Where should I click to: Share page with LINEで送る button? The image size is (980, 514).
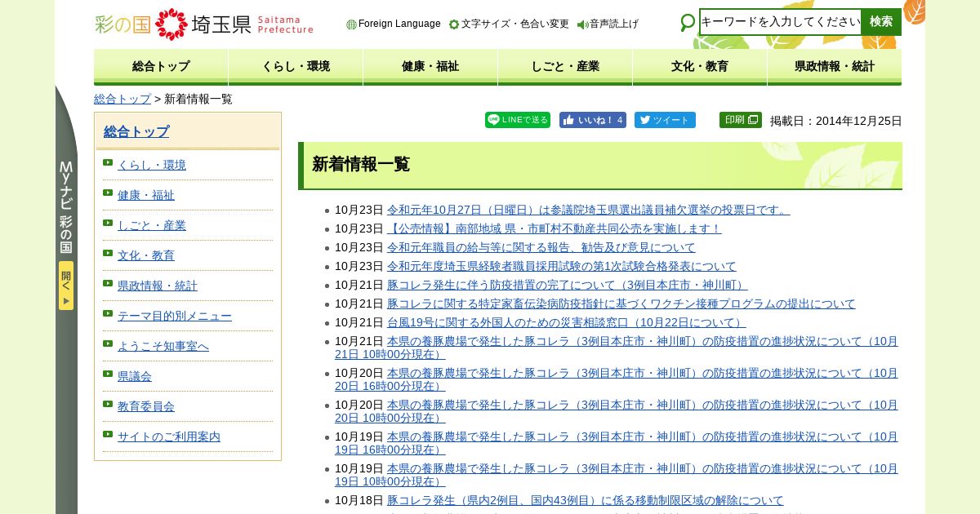point(518,120)
